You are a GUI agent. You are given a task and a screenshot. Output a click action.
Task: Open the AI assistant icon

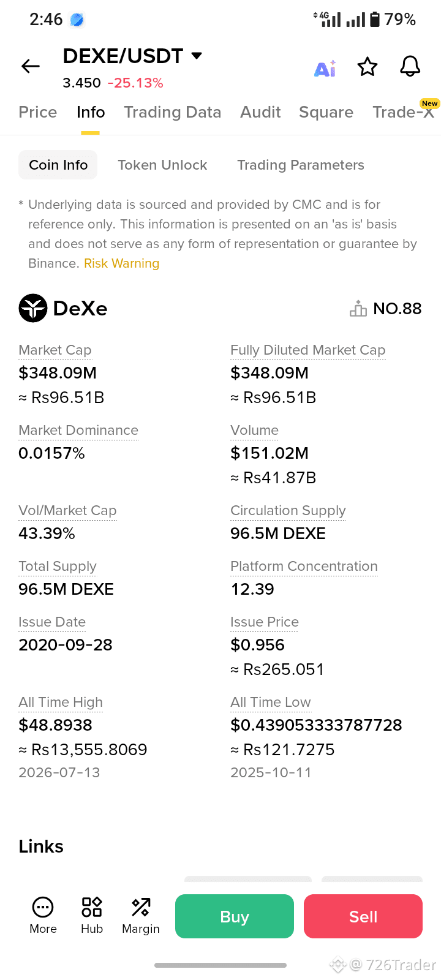[325, 68]
